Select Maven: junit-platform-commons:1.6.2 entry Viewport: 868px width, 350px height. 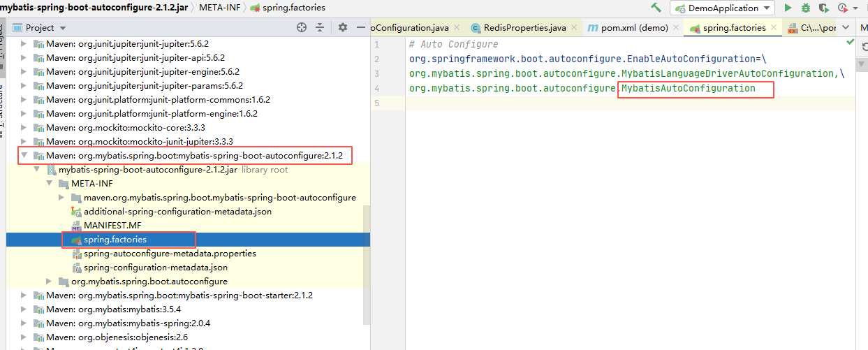point(158,100)
